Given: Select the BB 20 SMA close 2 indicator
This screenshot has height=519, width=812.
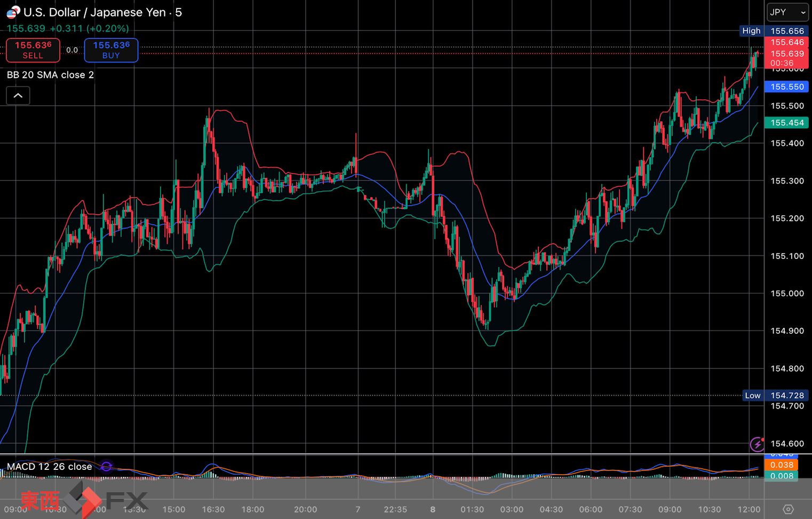Looking at the screenshot, I should tap(50, 75).
